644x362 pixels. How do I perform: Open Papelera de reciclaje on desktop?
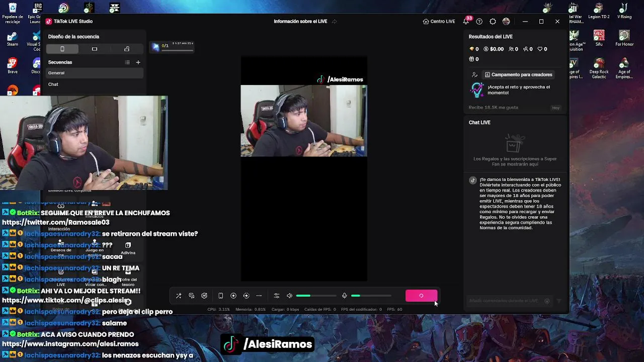coord(12,13)
